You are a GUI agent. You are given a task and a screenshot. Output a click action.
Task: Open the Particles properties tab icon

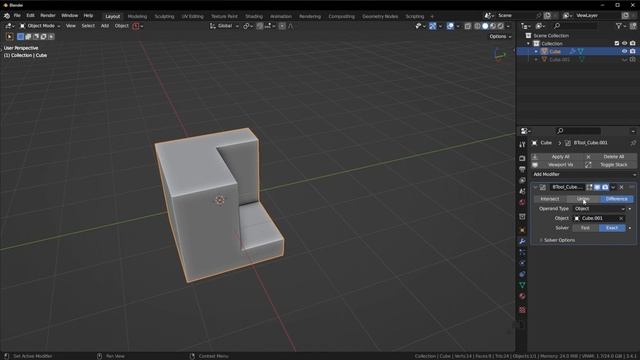(x=522, y=252)
